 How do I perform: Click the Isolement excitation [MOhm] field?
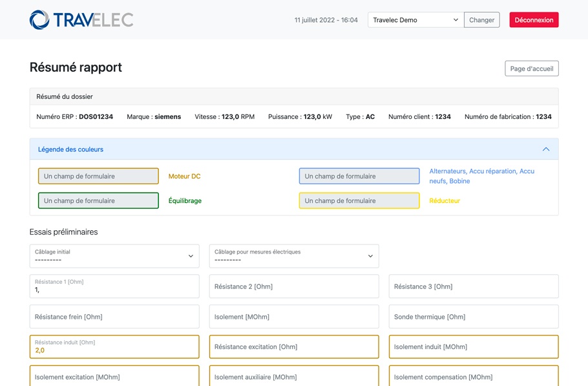pyautogui.click(x=114, y=376)
